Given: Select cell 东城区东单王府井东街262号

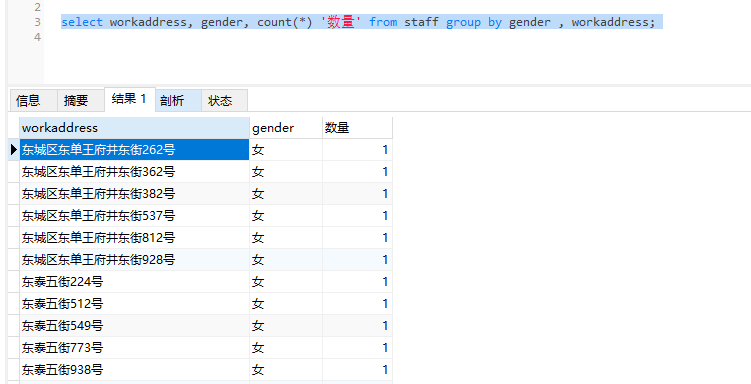Looking at the screenshot, I should coord(134,150).
